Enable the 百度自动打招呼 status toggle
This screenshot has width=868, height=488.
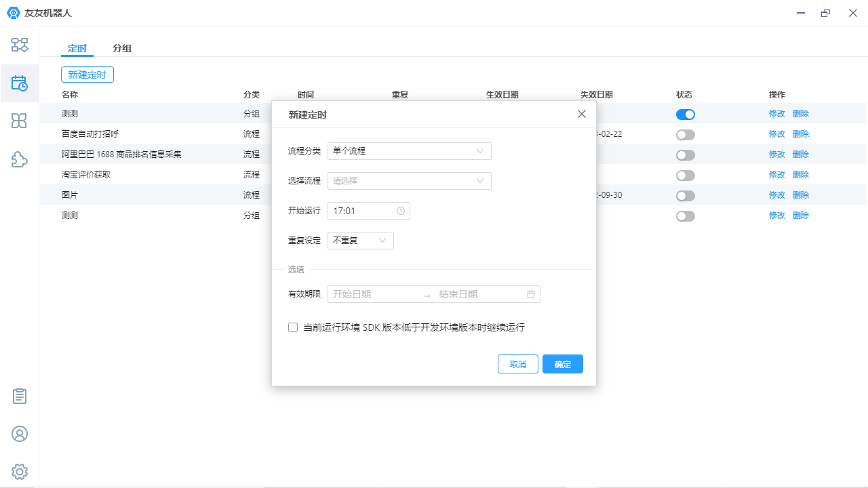click(x=685, y=134)
